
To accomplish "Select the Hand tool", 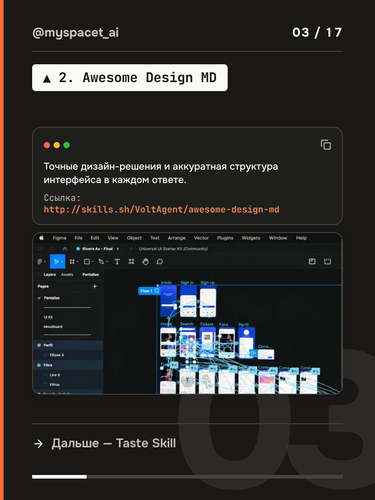I will click(x=145, y=262).
